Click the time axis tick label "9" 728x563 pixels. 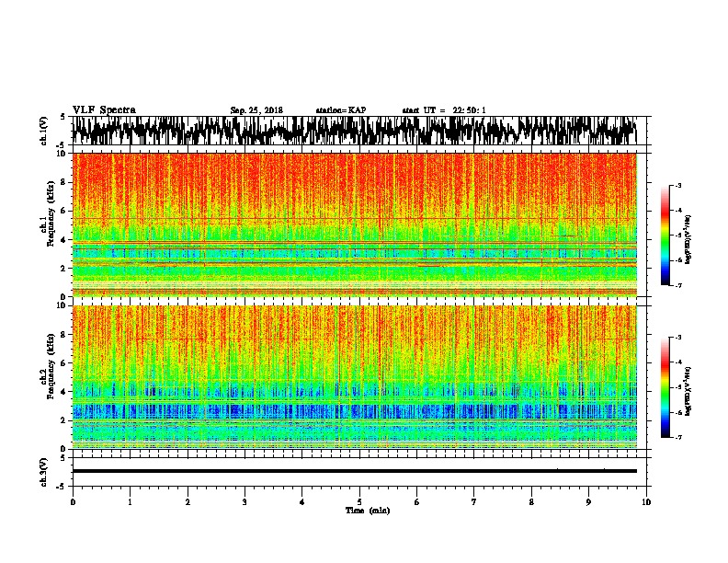click(588, 502)
